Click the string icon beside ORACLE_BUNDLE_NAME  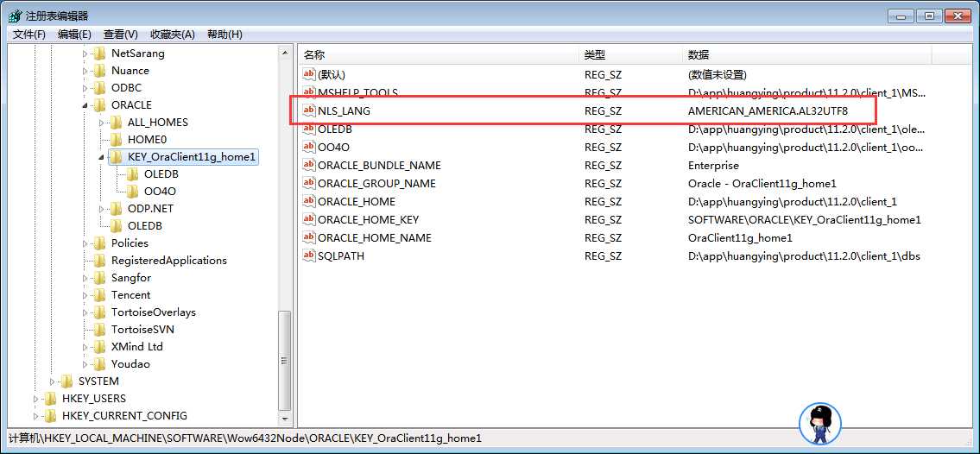[x=309, y=165]
